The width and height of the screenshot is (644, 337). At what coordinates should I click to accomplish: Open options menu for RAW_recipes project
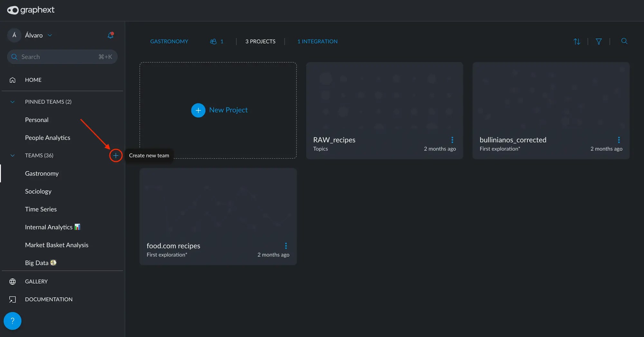tap(452, 140)
